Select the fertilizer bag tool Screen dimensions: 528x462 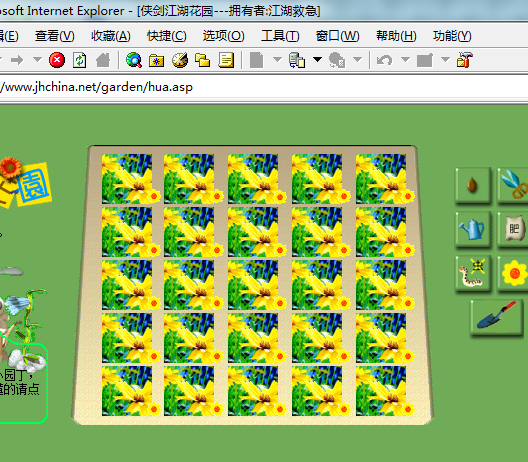tap(513, 229)
